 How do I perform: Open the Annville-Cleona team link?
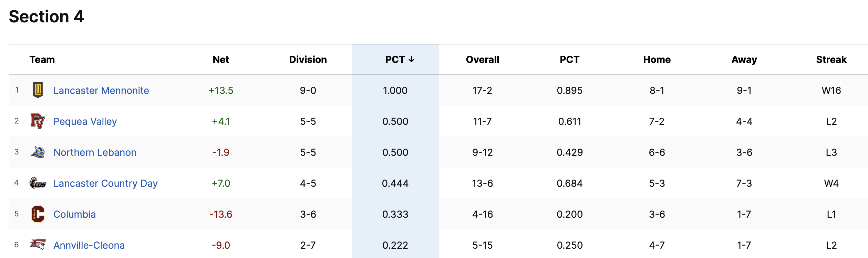tap(89, 245)
